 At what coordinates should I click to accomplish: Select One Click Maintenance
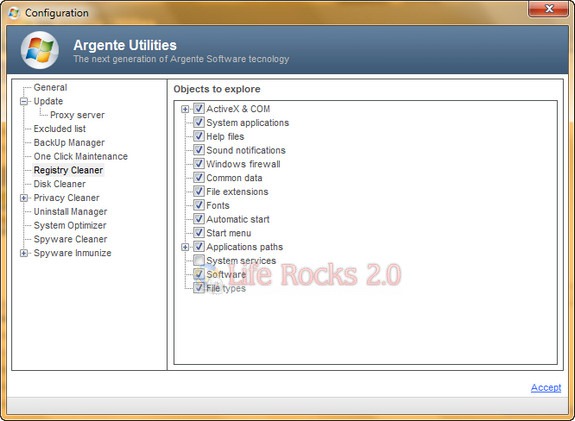point(80,156)
